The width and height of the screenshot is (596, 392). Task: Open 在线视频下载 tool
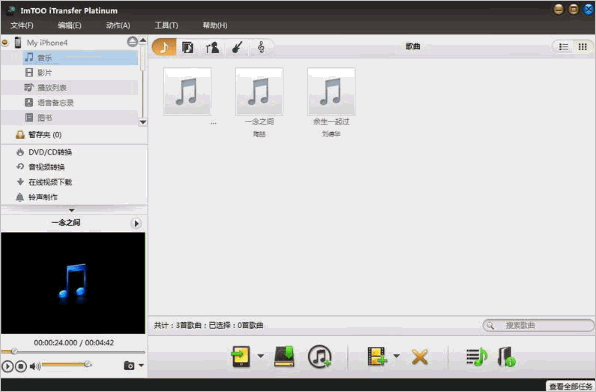[50, 182]
